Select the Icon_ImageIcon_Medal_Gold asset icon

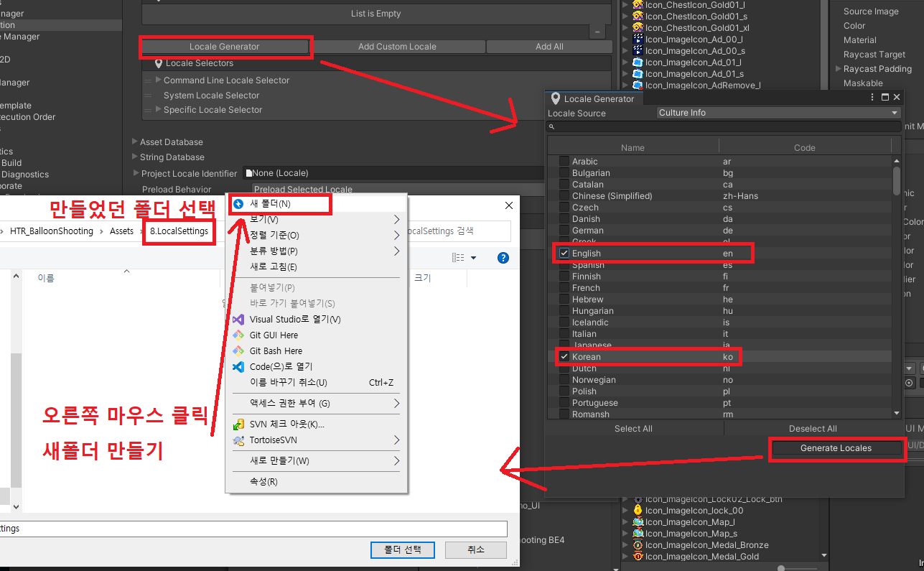click(638, 556)
